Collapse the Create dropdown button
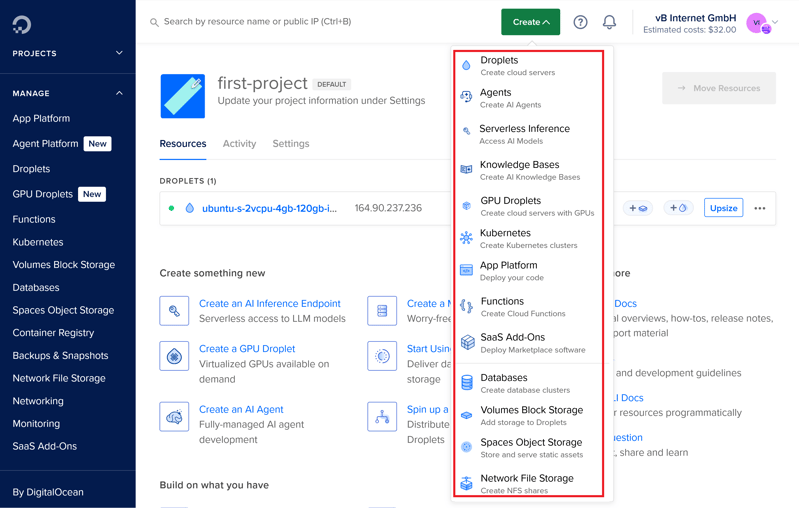The width and height of the screenshot is (800, 508). point(531,22)
